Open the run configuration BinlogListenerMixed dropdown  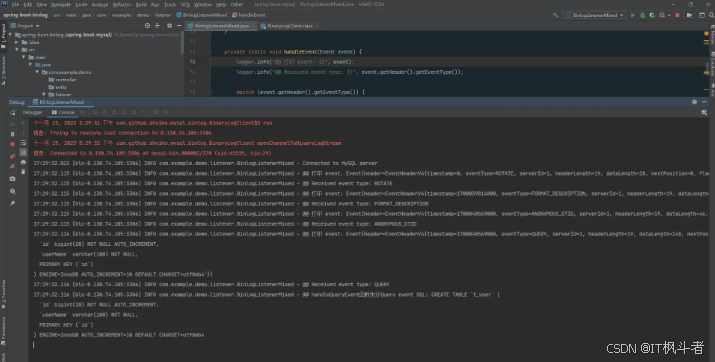[595, 15]
